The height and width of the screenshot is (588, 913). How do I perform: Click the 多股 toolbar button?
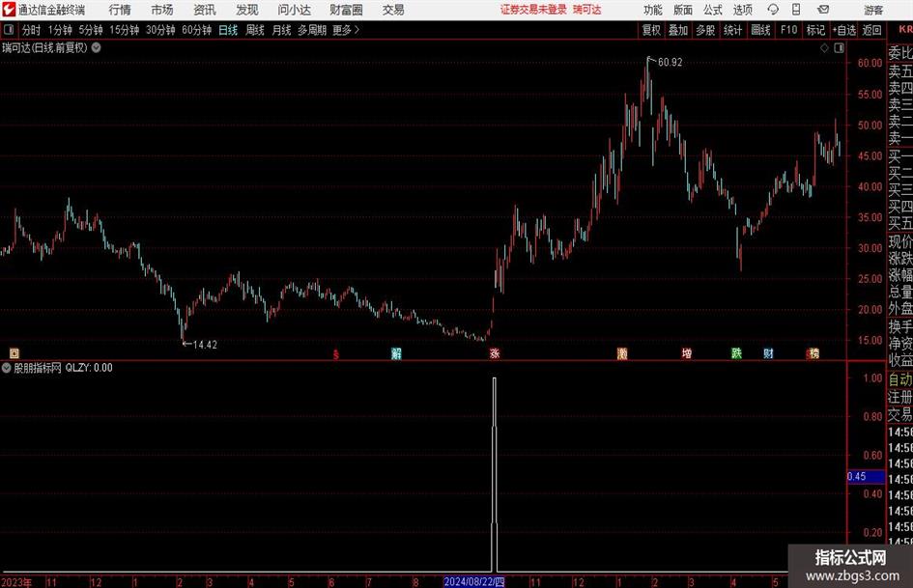[x=705, y=30]
